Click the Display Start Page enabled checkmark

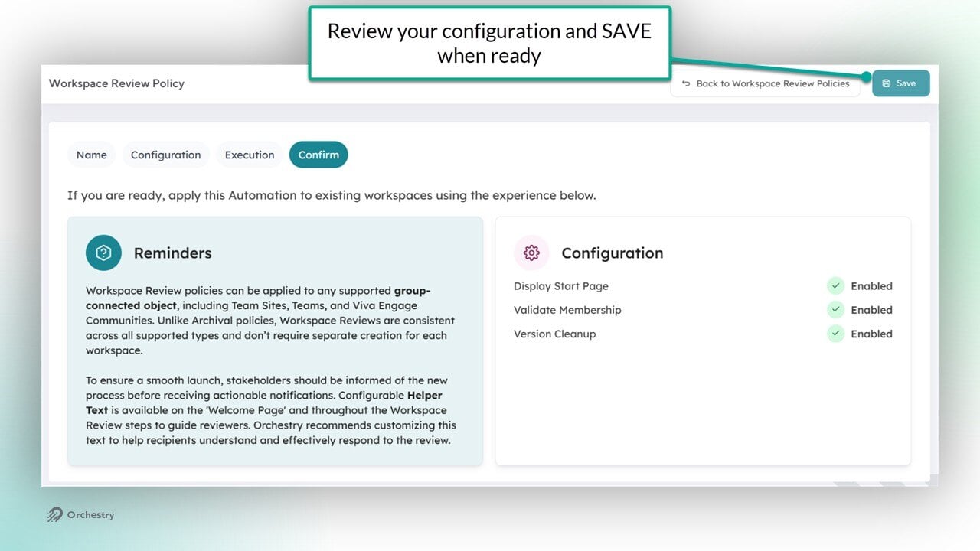(x=835, y=286)
